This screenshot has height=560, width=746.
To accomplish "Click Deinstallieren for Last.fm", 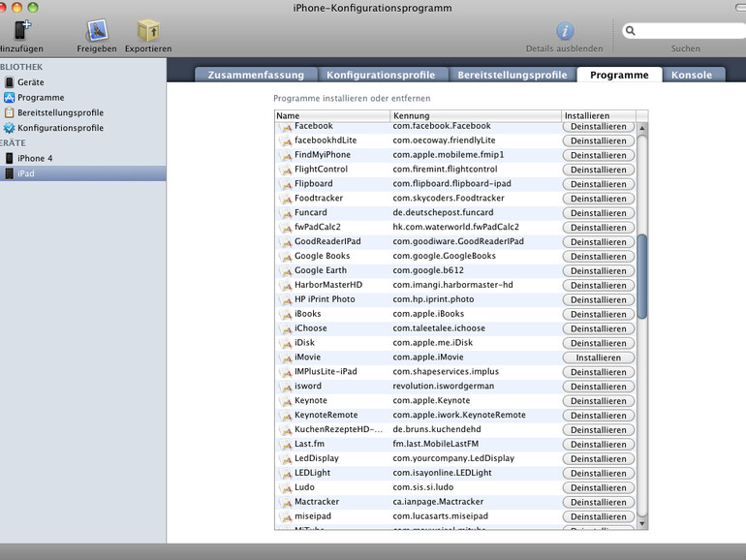I will (x=599, y=445).
